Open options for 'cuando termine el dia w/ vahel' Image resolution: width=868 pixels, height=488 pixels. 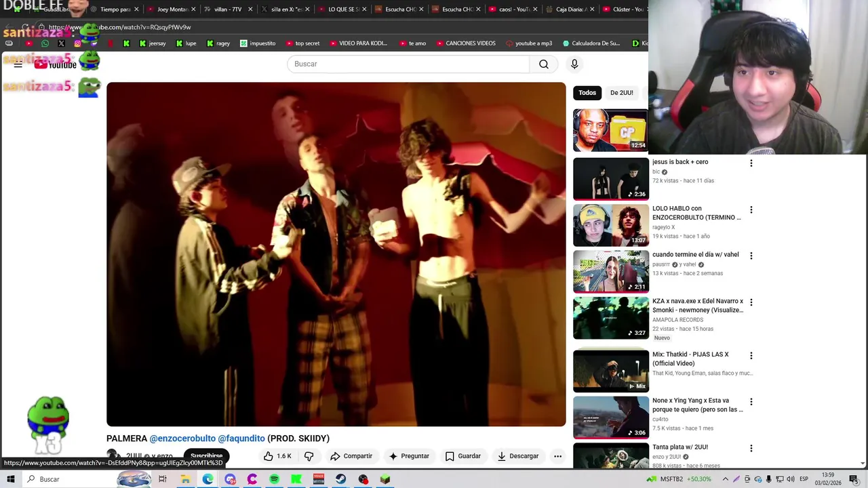(751, 256)
